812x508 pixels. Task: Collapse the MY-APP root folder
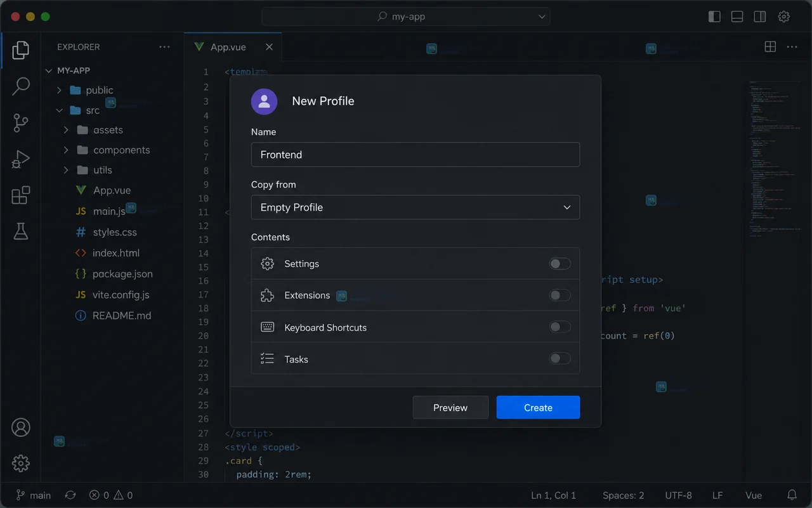click(49, 70)
